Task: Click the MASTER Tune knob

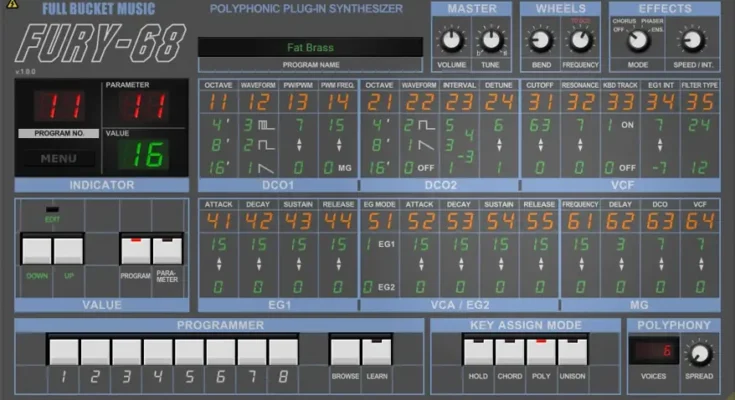Action: (491, 41)
